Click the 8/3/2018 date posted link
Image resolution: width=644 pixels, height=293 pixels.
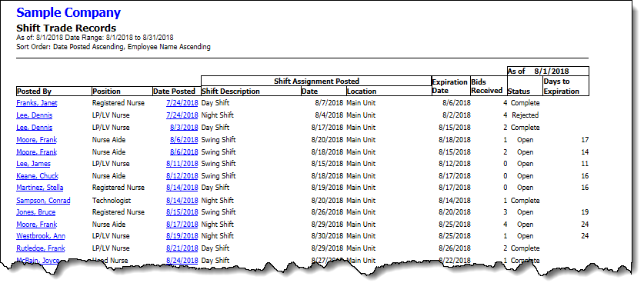point(184,128)
